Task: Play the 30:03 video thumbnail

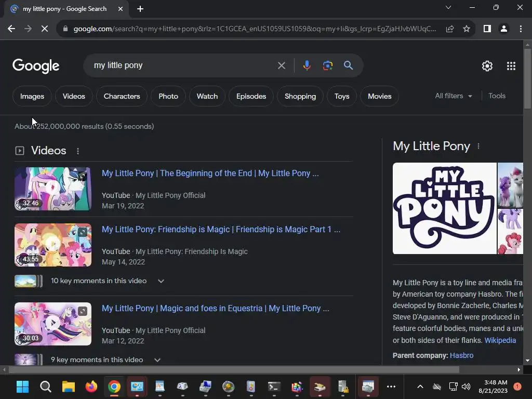Action: [x=53, y=324]
